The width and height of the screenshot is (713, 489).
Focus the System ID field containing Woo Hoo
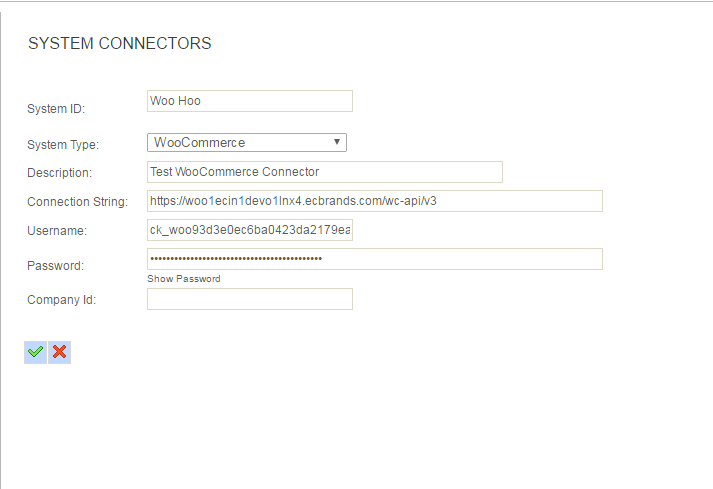(250, 101)
